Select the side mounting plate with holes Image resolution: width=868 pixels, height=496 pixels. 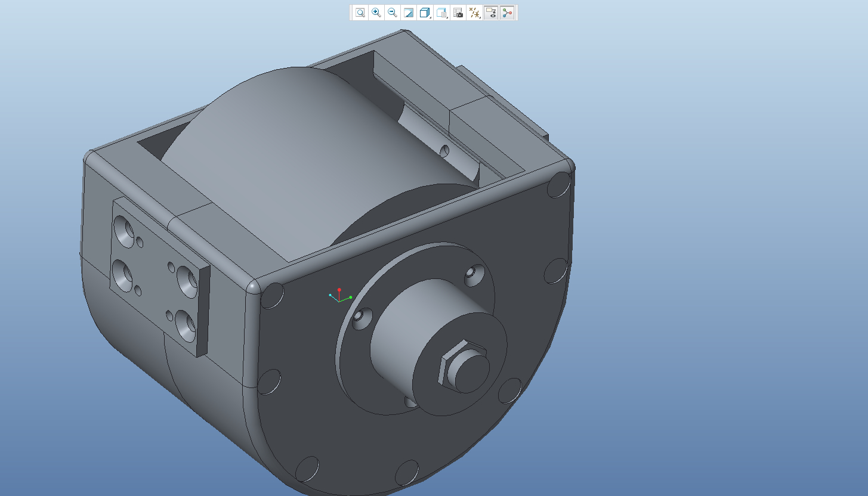click(160, 278)
